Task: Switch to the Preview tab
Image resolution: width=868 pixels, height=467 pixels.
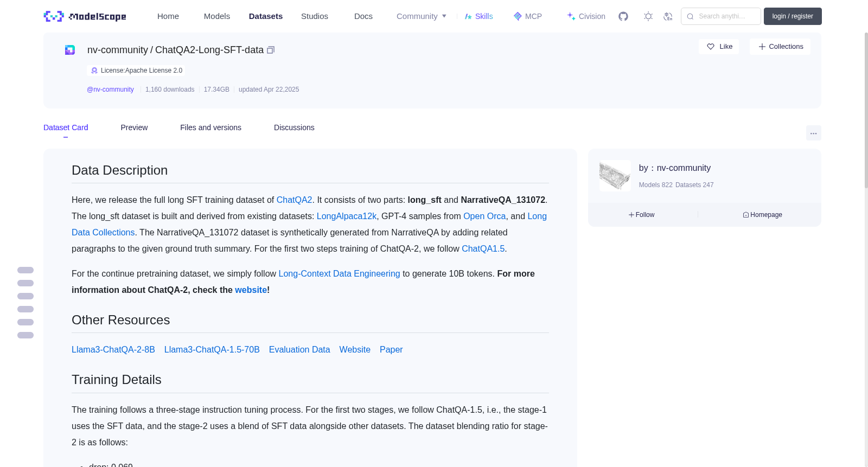Action: (x=134, y=127)
